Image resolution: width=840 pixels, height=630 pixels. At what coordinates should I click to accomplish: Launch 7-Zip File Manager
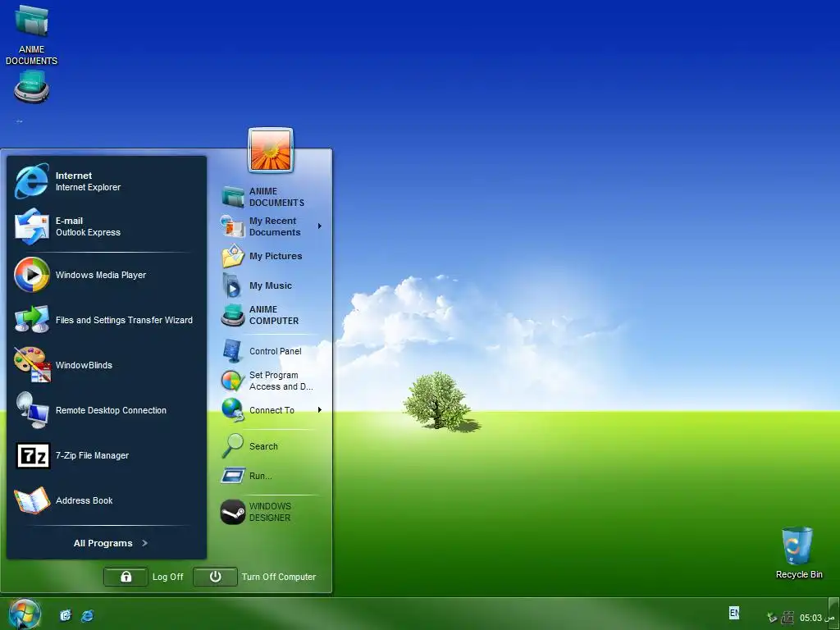pyautogui.click(x=106, y=455)
